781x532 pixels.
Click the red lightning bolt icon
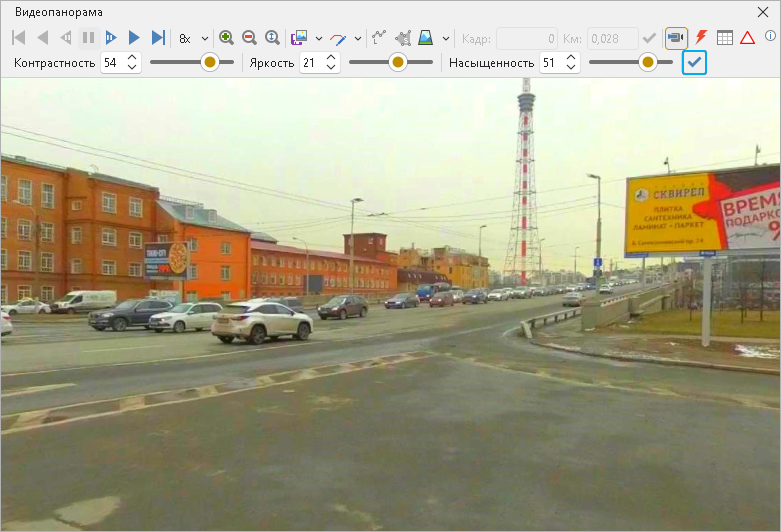tap(701, 38)
